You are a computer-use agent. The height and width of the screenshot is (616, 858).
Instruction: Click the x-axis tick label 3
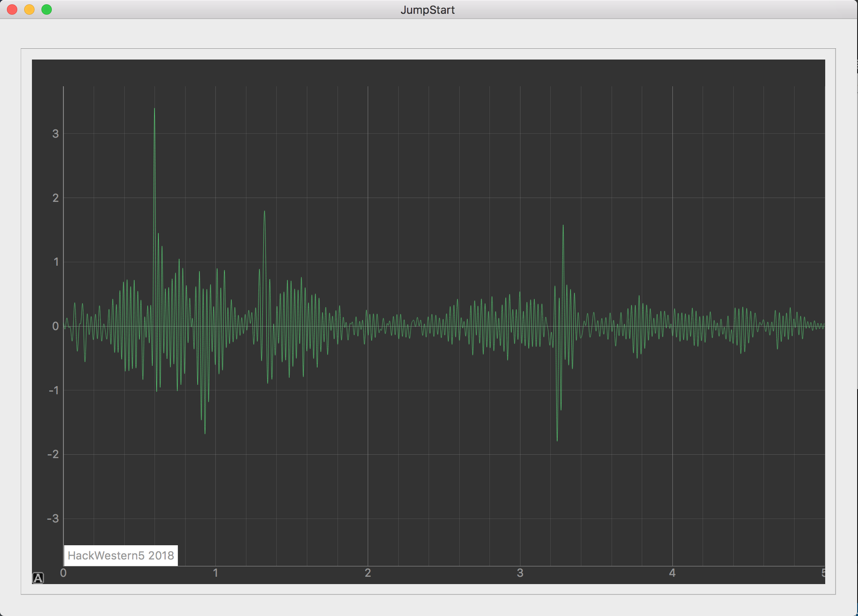point(520,573)
